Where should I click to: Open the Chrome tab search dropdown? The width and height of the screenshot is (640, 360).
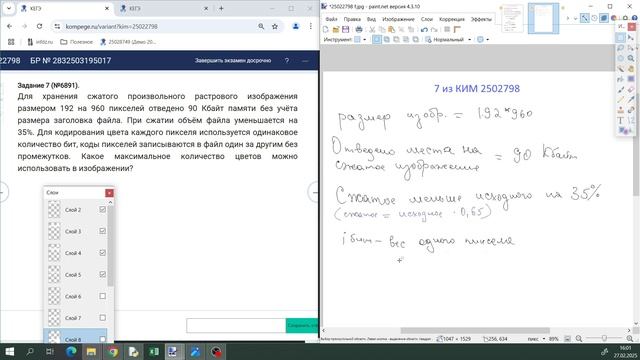[9, 8]
